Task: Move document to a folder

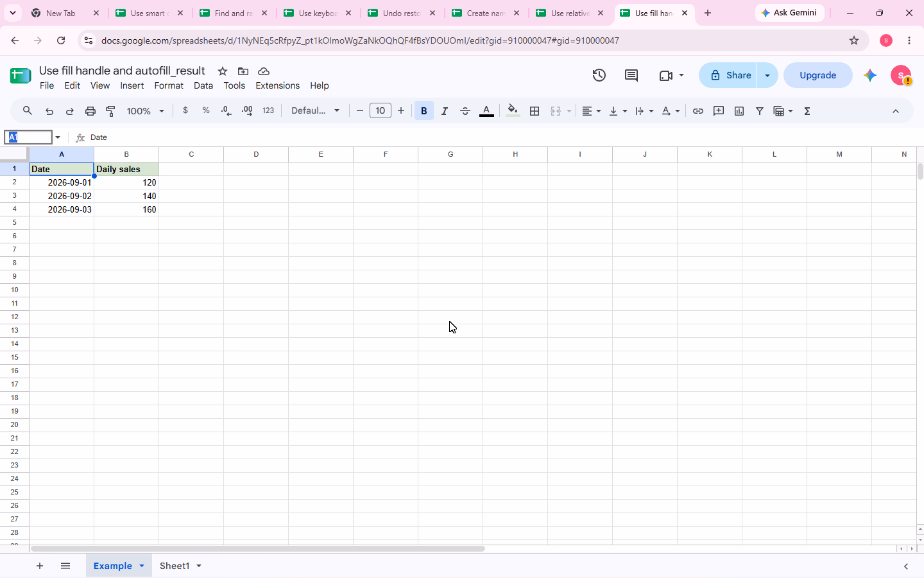Action: (243, 71)
